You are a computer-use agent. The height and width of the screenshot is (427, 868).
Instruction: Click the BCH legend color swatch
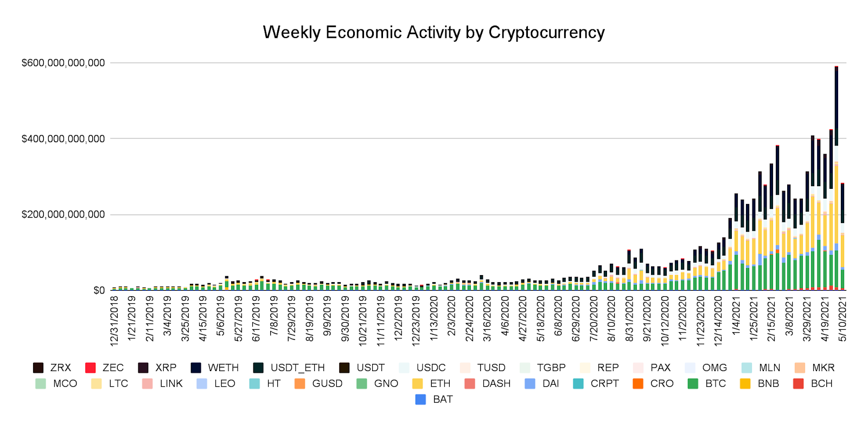798,384
